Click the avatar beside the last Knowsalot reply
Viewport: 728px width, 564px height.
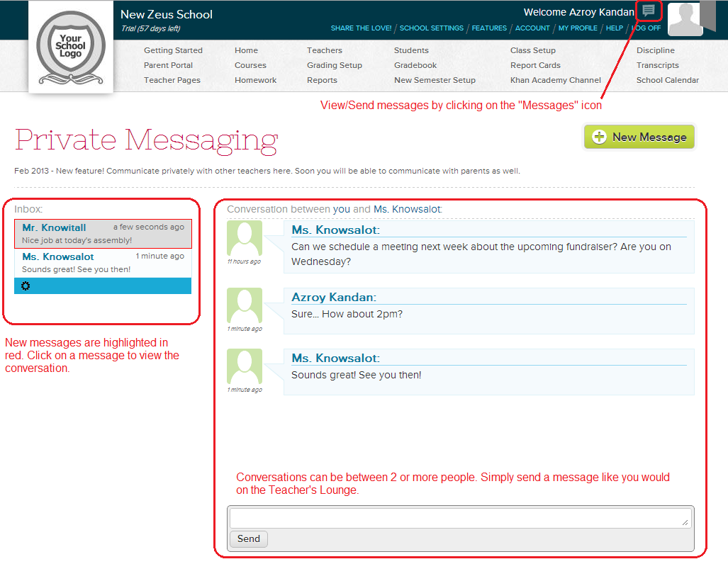pyautogui.click(x=244, y=366)
